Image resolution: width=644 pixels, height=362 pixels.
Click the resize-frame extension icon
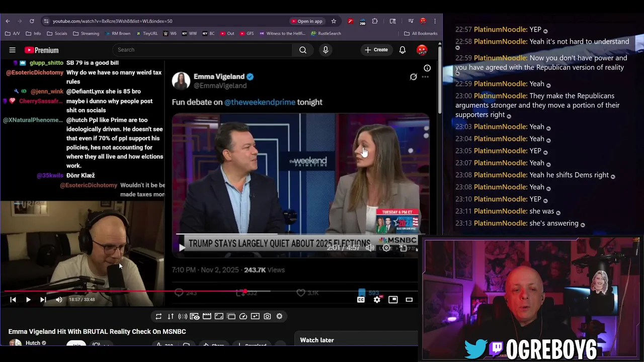click(219, 316)
